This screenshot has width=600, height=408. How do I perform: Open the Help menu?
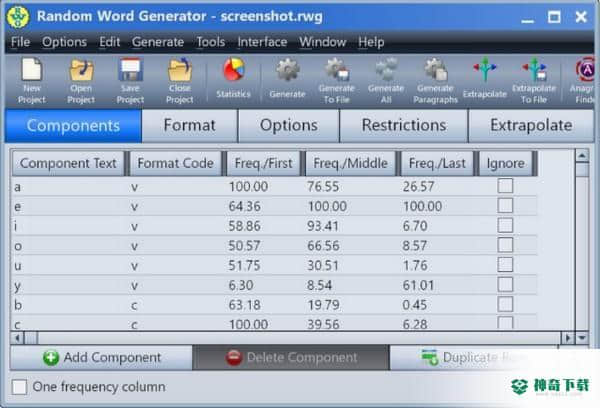pyautogui.click(x=371, y=42)
